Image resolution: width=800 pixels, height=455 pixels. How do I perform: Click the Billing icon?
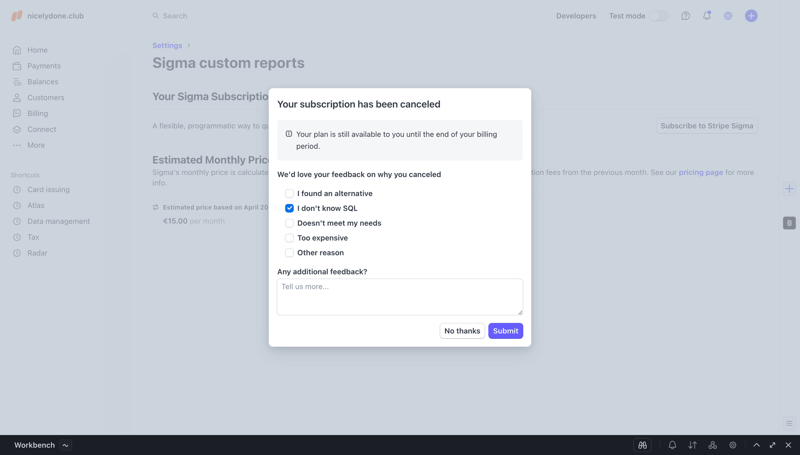tap(17, 113)
